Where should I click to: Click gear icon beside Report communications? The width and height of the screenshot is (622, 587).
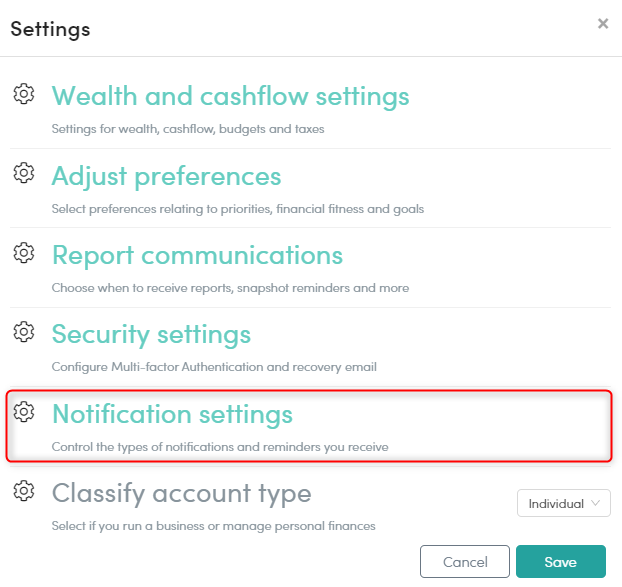click(x=23, y=252)
